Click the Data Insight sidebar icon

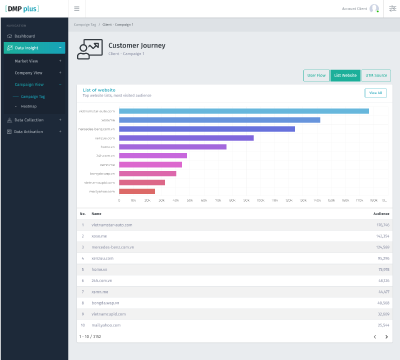coord(10,48)
